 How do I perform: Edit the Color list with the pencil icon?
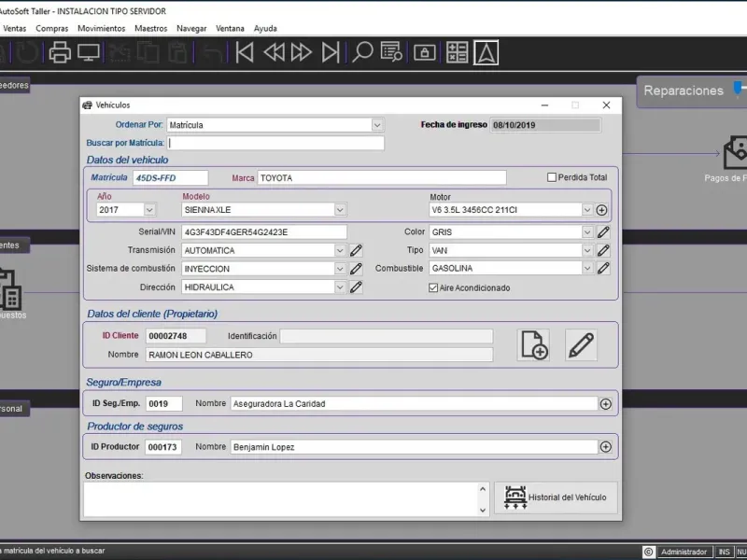click(603, 232)
